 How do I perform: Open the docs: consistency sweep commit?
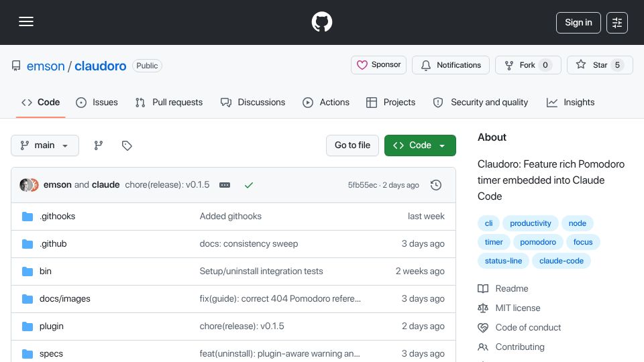[249, 244]
